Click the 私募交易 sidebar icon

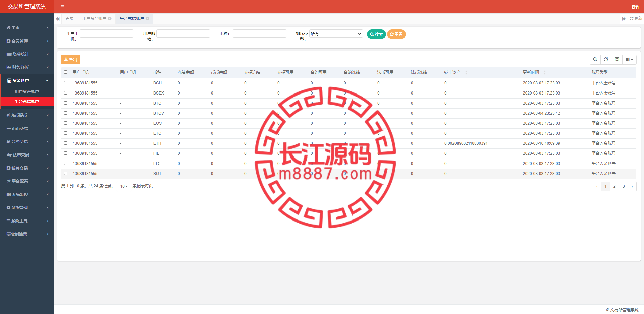click(9, 168)
